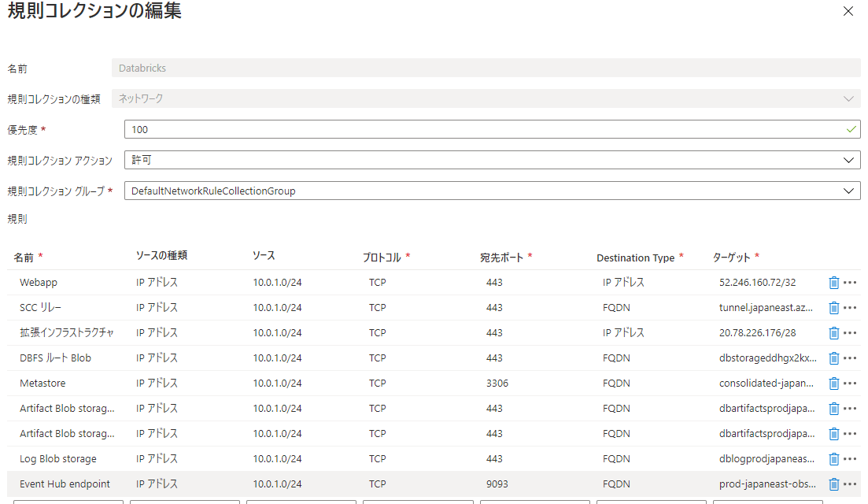
Task: Click target prod-japaneast-obs... cell
Action: pyautogui.click(x=767, y=484)
